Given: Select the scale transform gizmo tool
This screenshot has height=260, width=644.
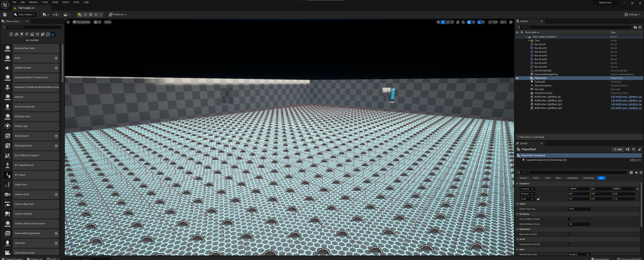Looking at the screenshot, I should point(452,22).
